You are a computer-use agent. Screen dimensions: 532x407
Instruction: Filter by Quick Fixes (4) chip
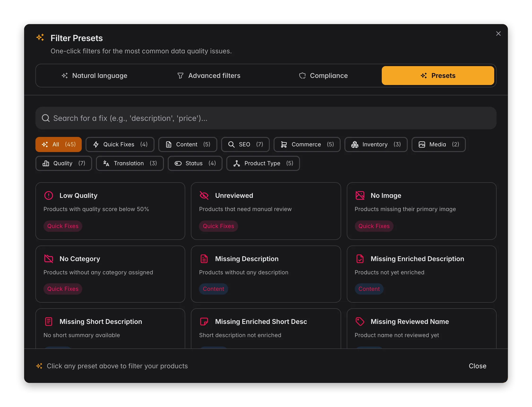[120, 145]
